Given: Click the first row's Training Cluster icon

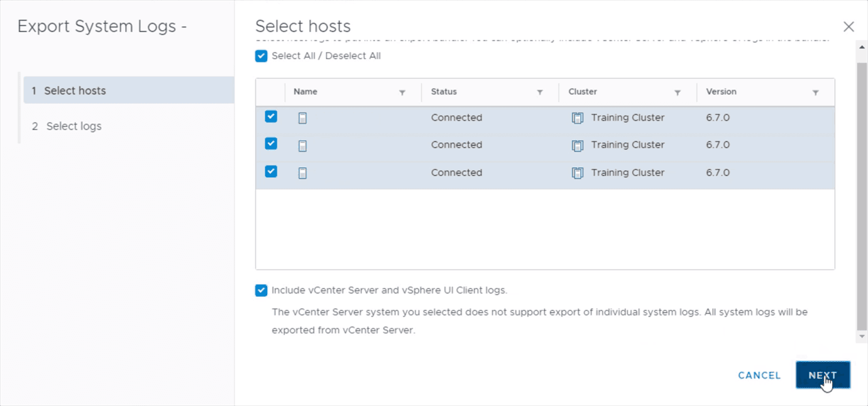Looking at the screenshot, I should [x=578, y=118].
